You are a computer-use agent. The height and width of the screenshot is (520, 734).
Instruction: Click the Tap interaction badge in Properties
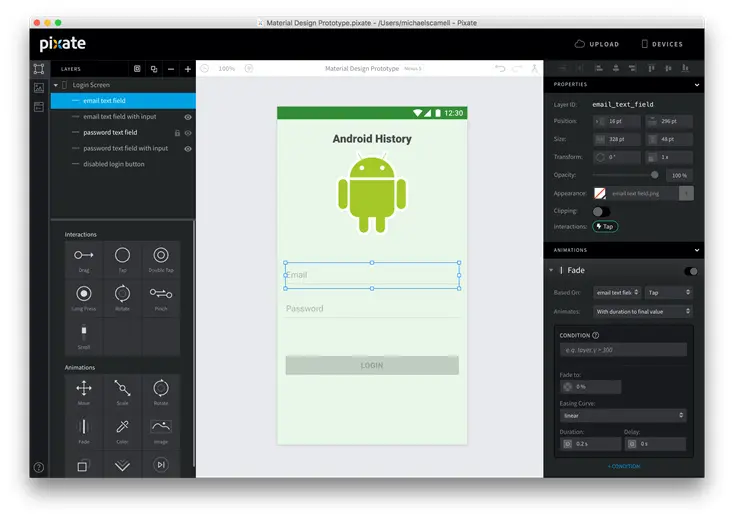tap(605, 227)
